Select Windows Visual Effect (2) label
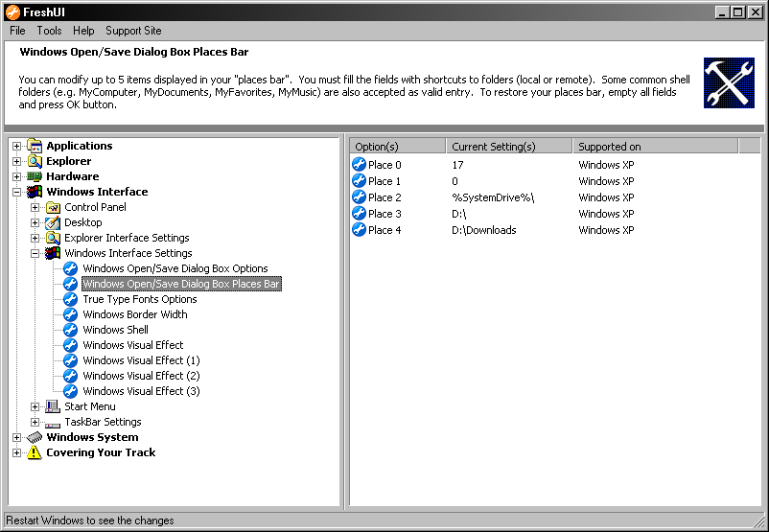The height and width of the screenshot is (532, 769). (141, 376)
